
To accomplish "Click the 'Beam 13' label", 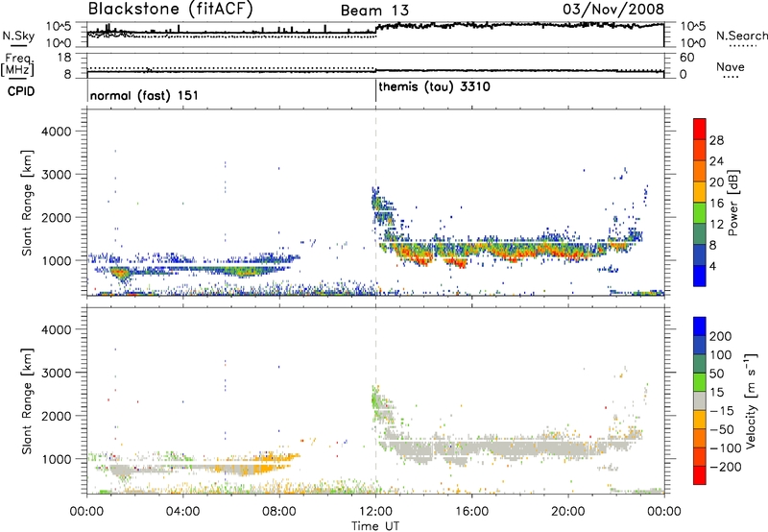I will click(374, 11).
